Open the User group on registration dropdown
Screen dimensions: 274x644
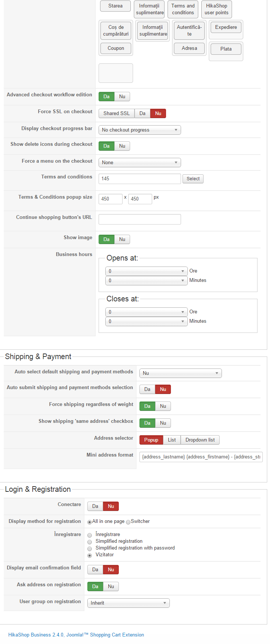click(x=128, y=603)
